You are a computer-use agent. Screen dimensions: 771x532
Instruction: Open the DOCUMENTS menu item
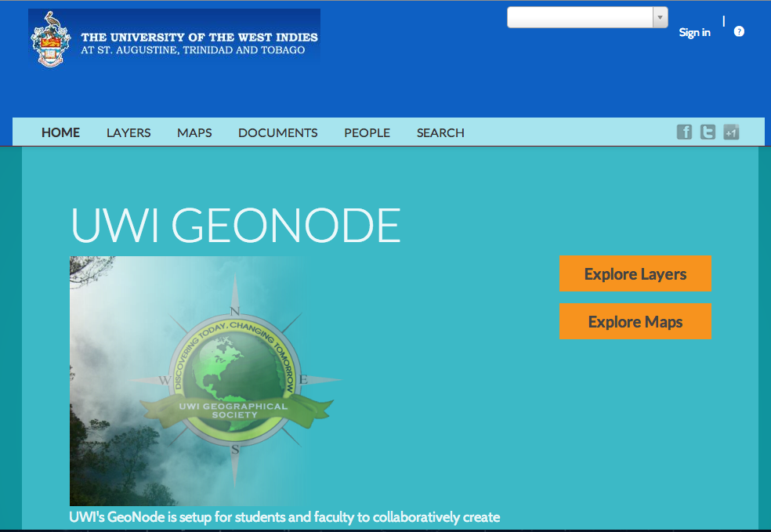point(278,132)
